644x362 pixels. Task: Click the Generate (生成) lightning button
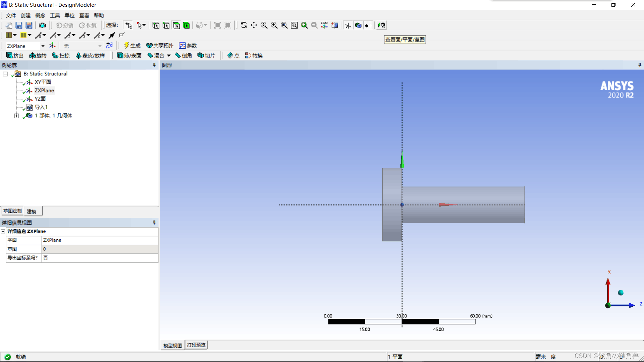pos(132,46)
